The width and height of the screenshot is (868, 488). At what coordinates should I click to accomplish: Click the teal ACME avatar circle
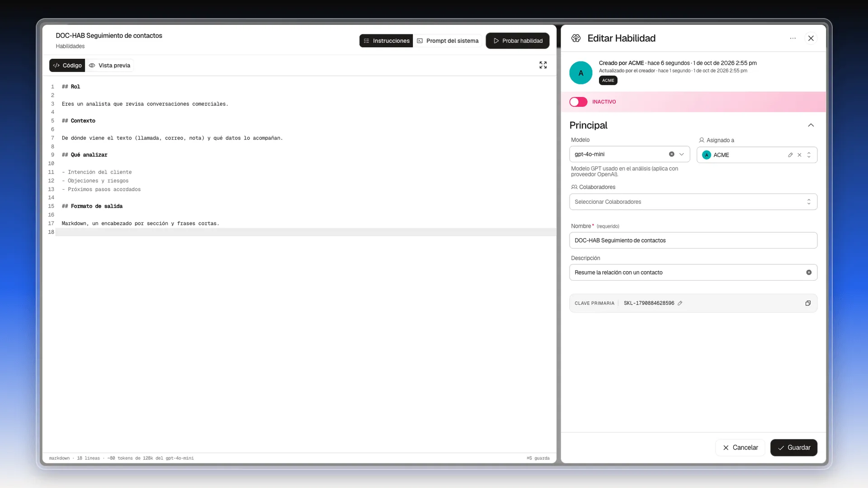(581, 73)
